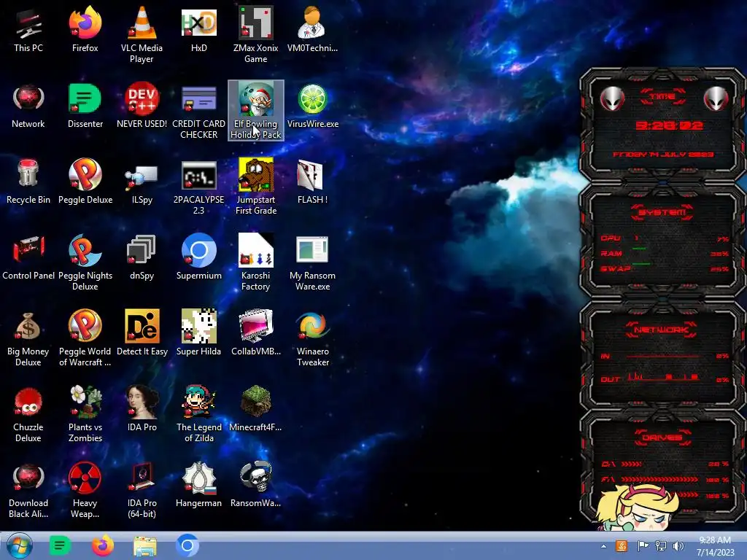The image size is (747, 560).
Task: Click the Detect It Easy icon
Action: (x=142, y=333)
